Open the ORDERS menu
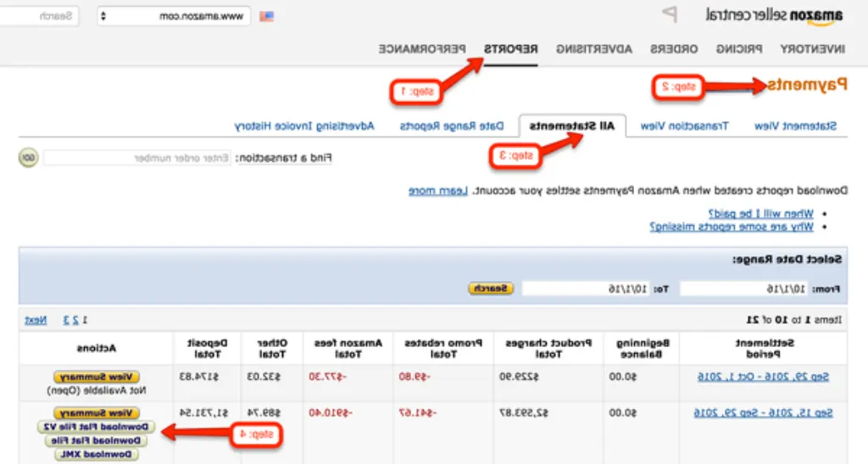The height and width of the screenshot is (464, 868). pyautogui.click(x=674, y=49)
